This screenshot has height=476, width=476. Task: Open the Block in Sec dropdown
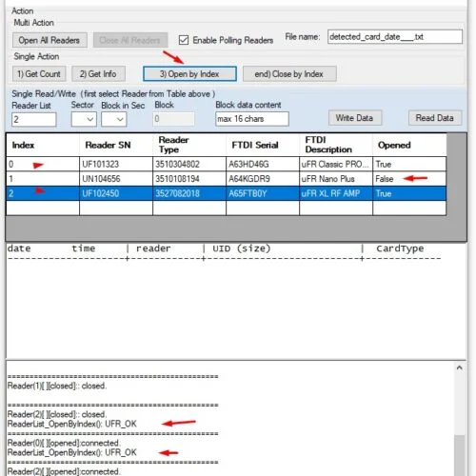coord(113,120)
